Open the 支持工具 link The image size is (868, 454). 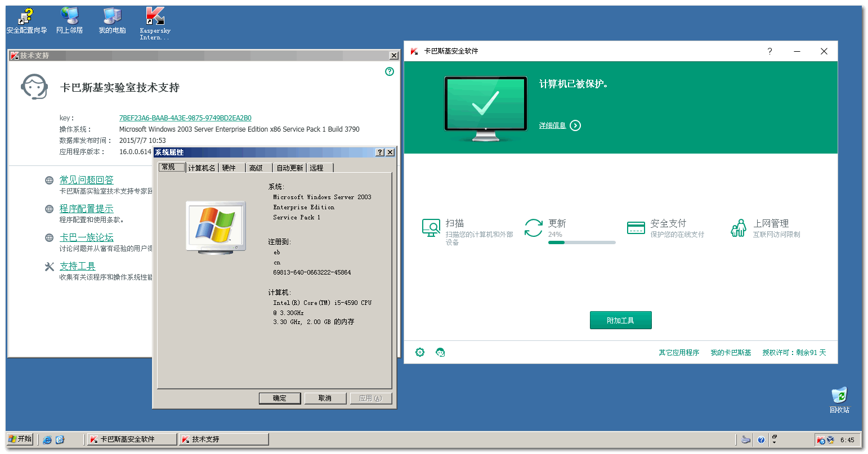[x=78, y=266]
